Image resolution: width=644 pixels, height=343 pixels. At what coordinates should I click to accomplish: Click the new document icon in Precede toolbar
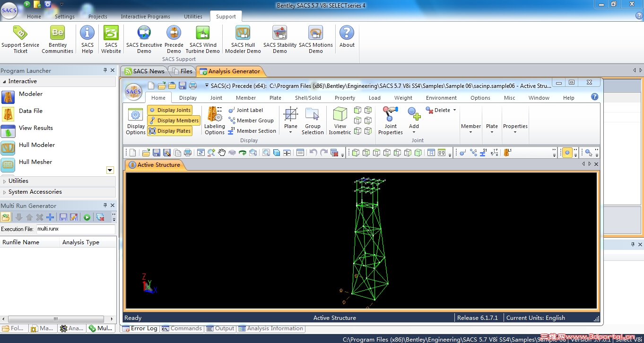pyautogui.click(x=133, y=153)
